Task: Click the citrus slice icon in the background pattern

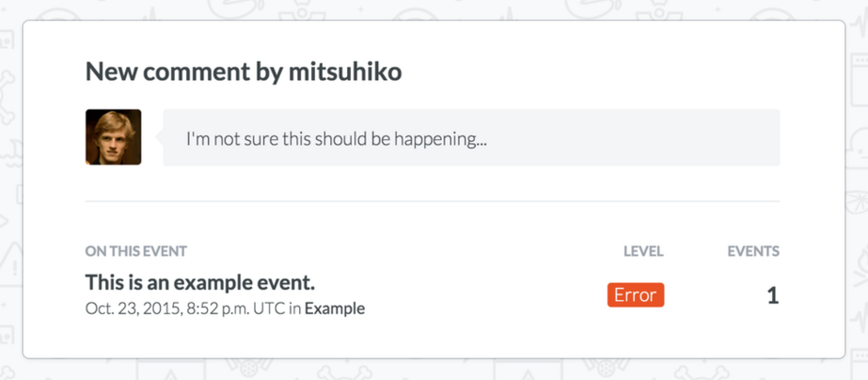Action: coord(857,202)
